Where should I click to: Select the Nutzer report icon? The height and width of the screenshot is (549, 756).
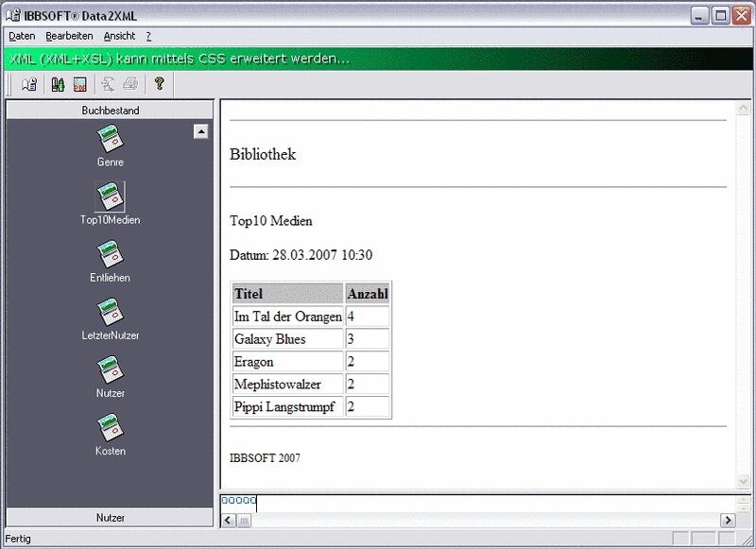tap(111, 369)
